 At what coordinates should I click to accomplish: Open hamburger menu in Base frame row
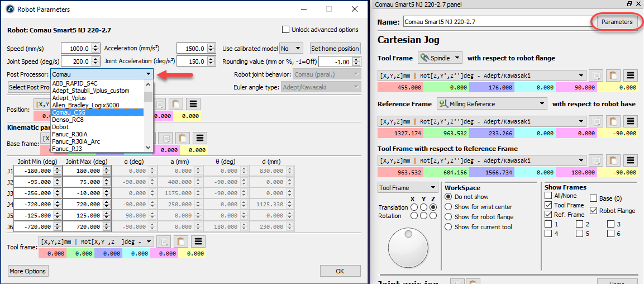(x=199, y=138)
